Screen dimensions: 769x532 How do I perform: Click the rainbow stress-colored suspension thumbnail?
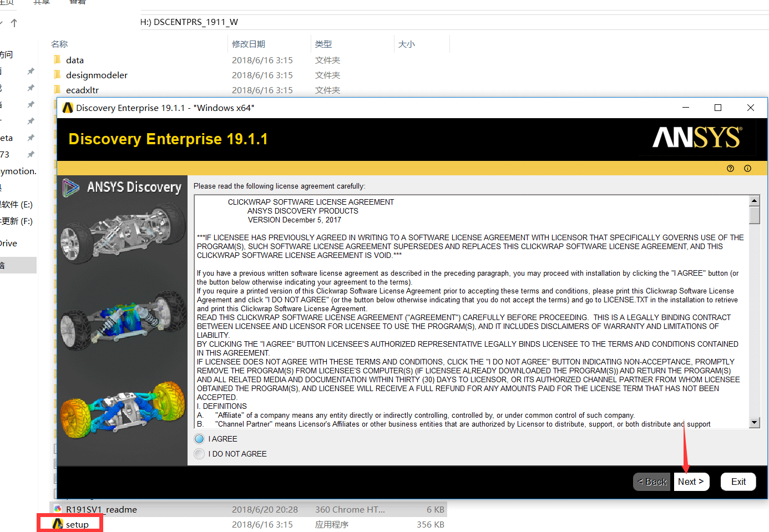[x=123, y=409]
